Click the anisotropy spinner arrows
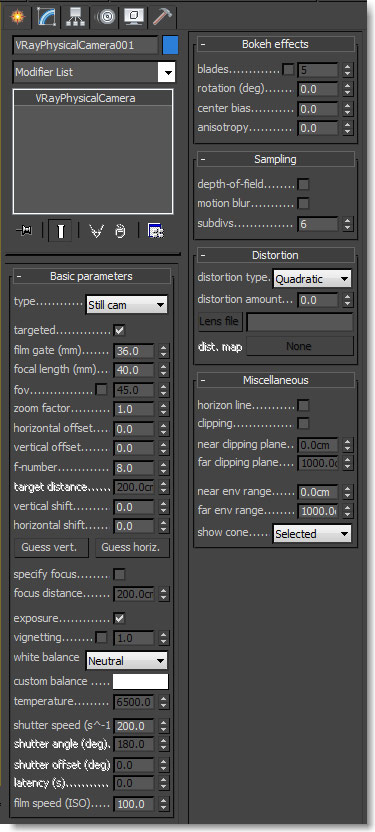375x832 pixels. coord(347,128)
